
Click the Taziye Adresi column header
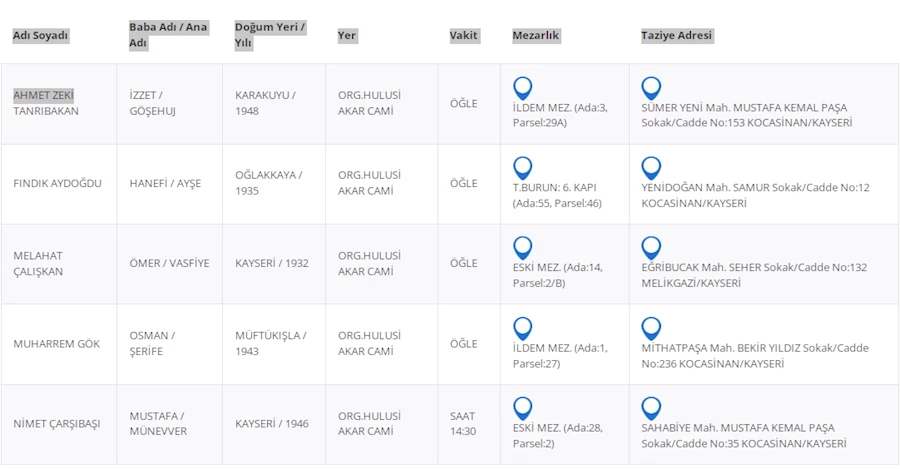[x=676, y=35]
